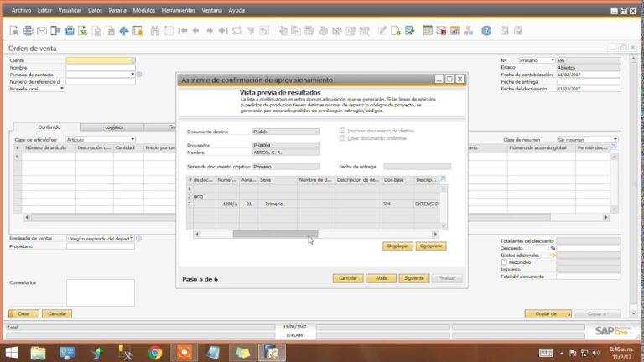
Task: Enable Imprimir documento de destino checkbox
Action: tap(342, 131)
